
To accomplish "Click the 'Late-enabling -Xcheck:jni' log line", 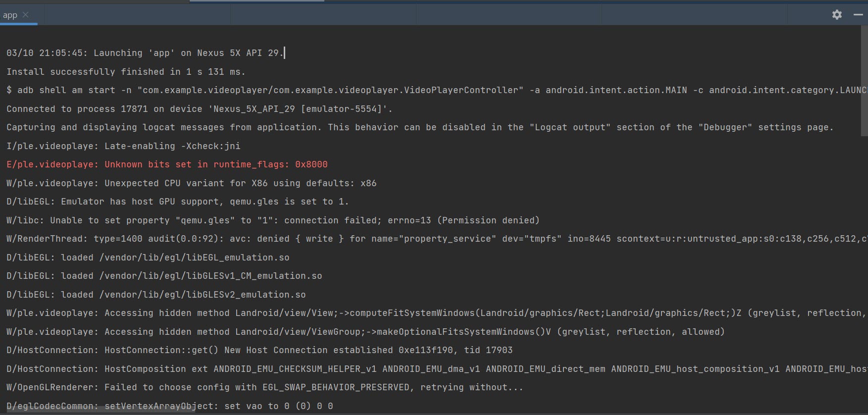I will [123, 146].
